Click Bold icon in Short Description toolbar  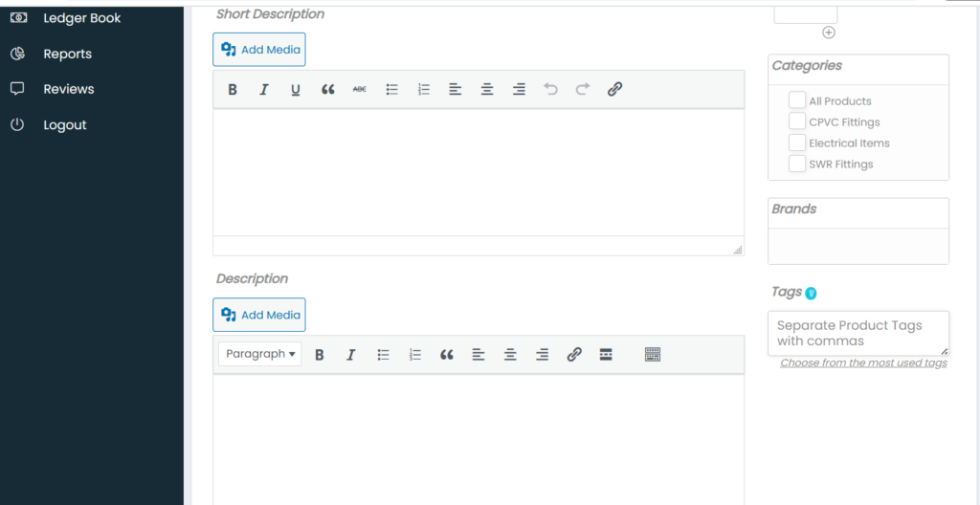[x=233, y=90]
